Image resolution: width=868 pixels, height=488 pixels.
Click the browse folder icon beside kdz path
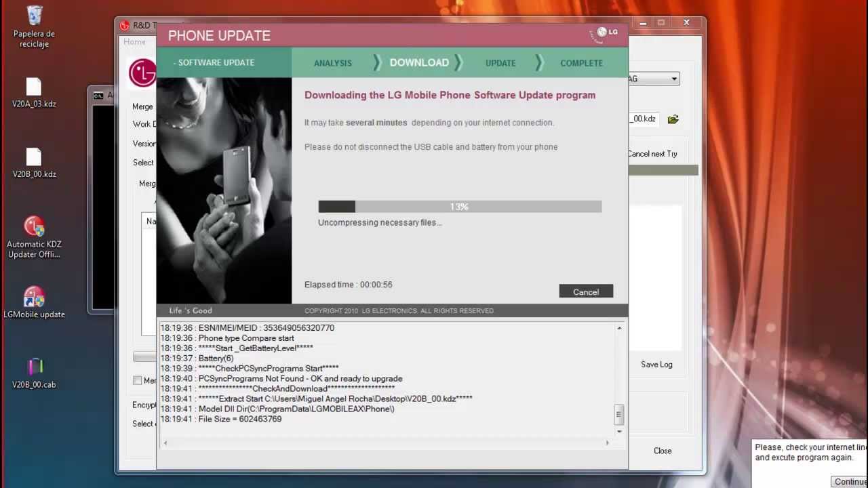[x=673, y=119]
